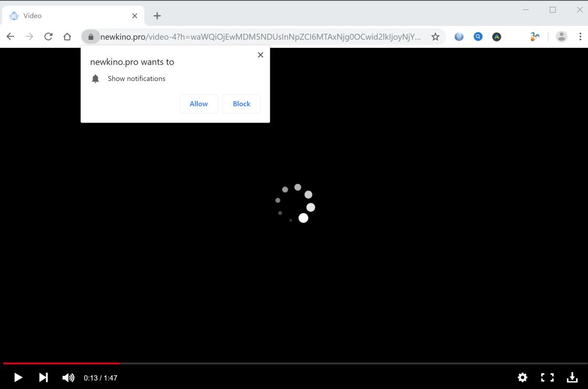Click the bell icon in the popup
The image size is (588, 389).
point(95,79)
